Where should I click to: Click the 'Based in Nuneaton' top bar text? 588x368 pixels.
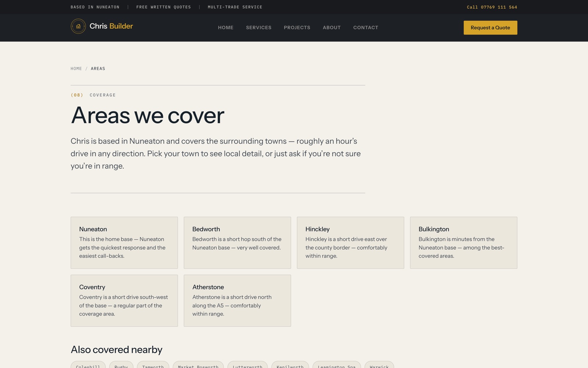[95, 7]
